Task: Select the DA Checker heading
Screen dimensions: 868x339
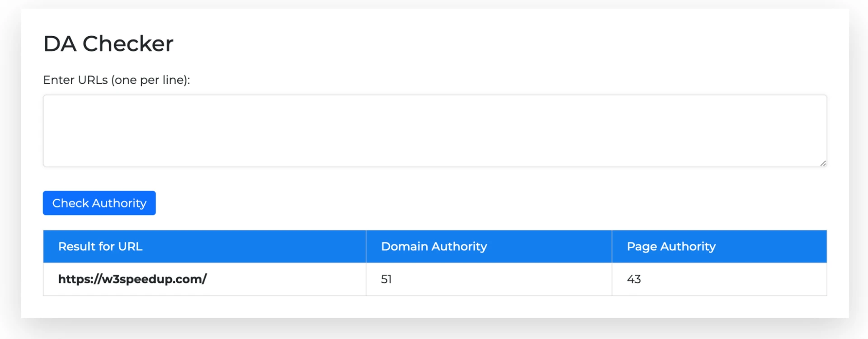Action: coord(108,43)
